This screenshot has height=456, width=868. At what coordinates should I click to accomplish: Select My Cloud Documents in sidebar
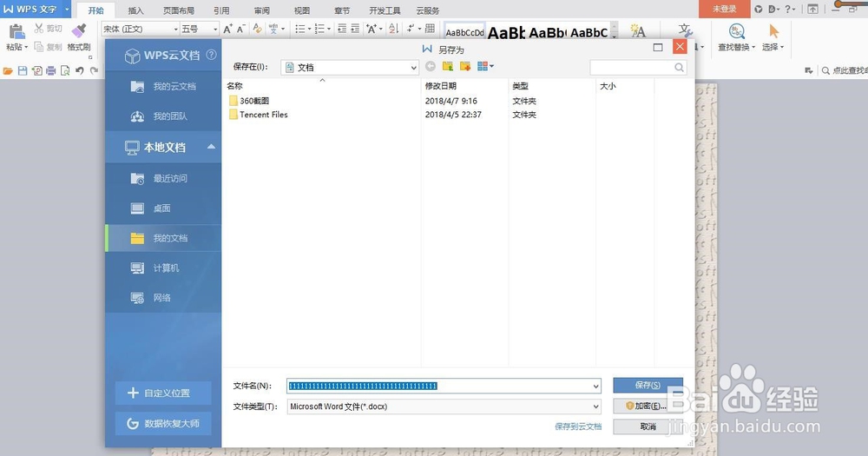[x=163, y=87]
